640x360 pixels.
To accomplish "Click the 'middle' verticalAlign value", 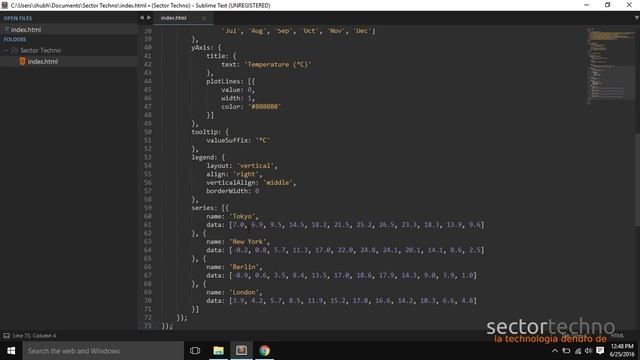I will point(278,182).
